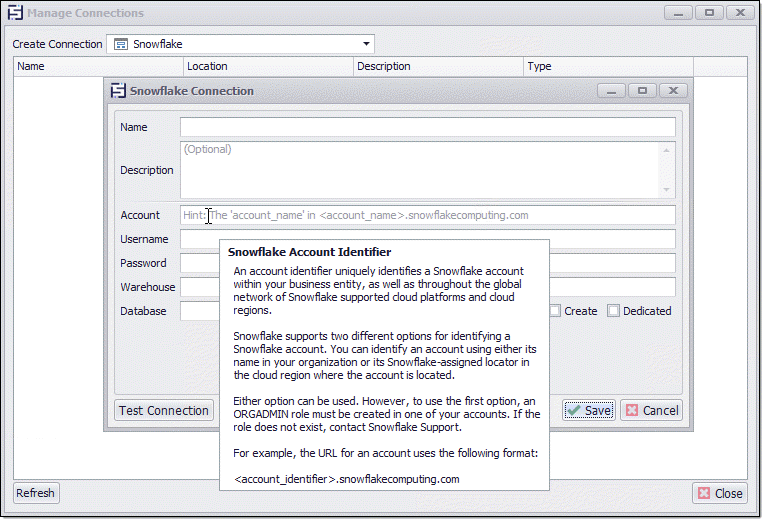Enable the Create checkbox
The height and width of the screenshot is (522, 765).
pos(555,311)
